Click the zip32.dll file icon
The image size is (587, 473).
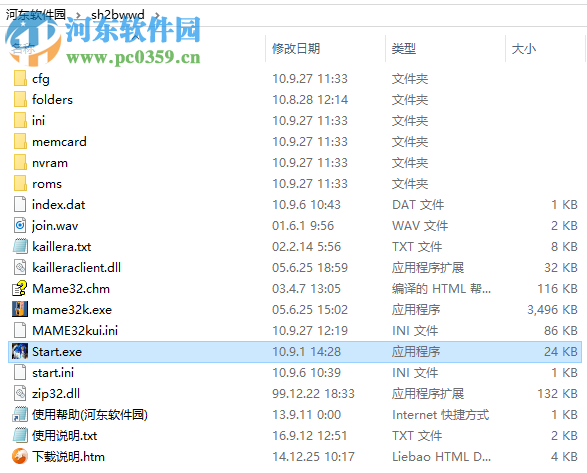20,393
